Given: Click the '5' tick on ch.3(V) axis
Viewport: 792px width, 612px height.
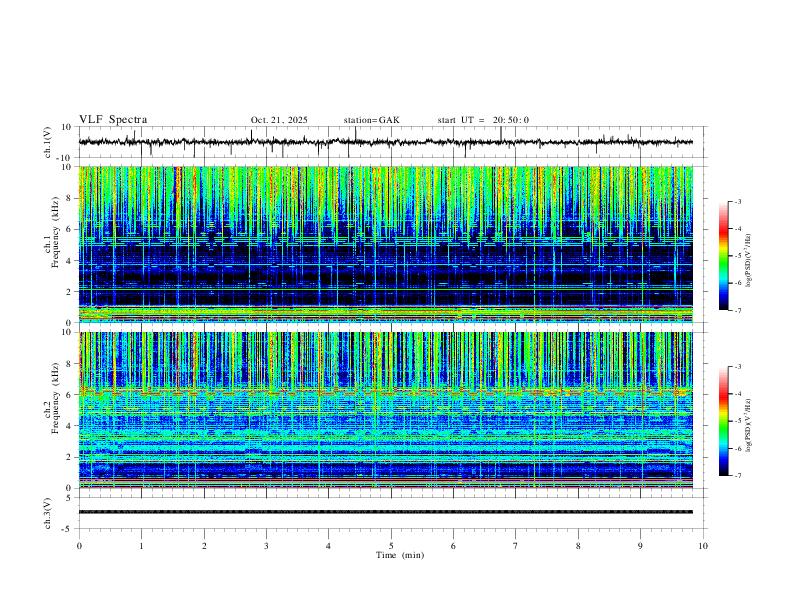Looking at the screenshot, I should pyautogui.click(x=70, y=498).
